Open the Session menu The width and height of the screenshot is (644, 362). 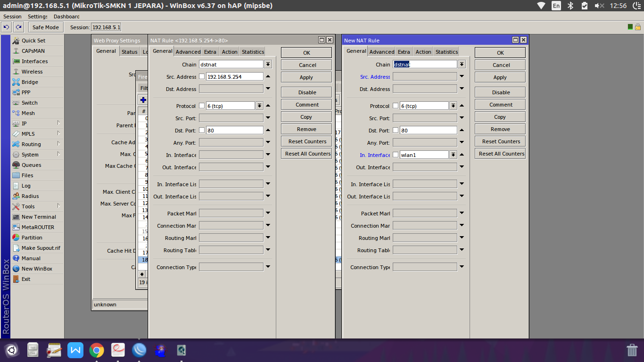(x=12, y=16)
